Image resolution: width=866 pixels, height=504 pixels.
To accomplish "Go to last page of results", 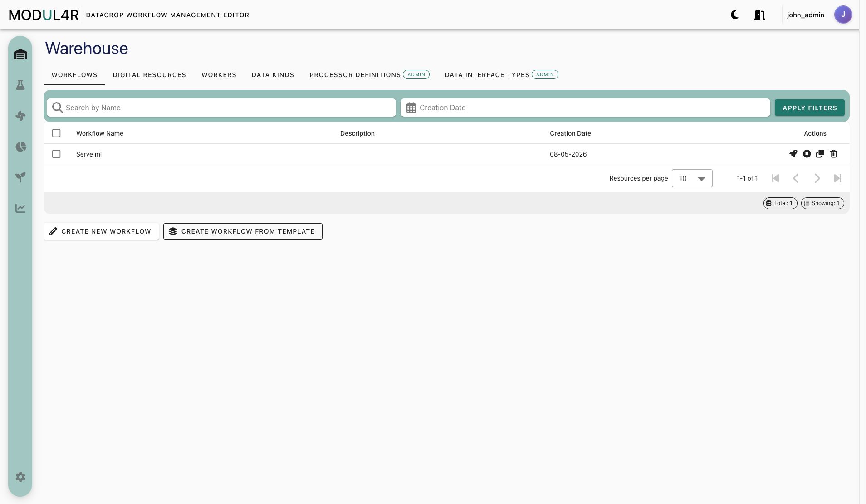I will point(837,178).
